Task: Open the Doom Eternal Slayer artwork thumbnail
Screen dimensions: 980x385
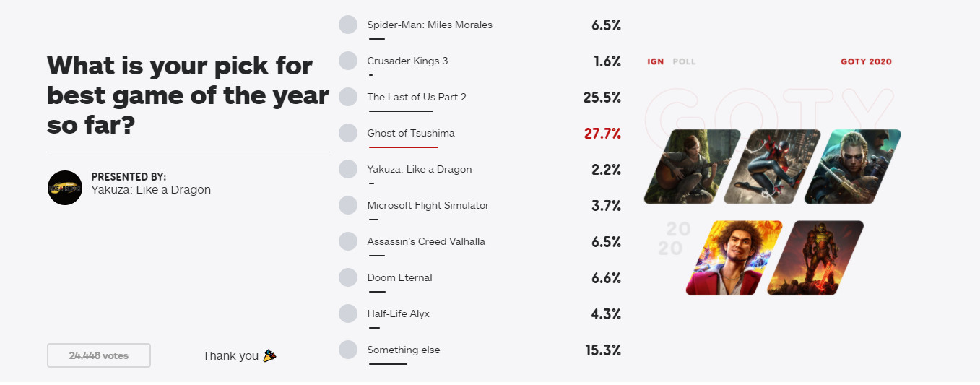Action: 815,258
